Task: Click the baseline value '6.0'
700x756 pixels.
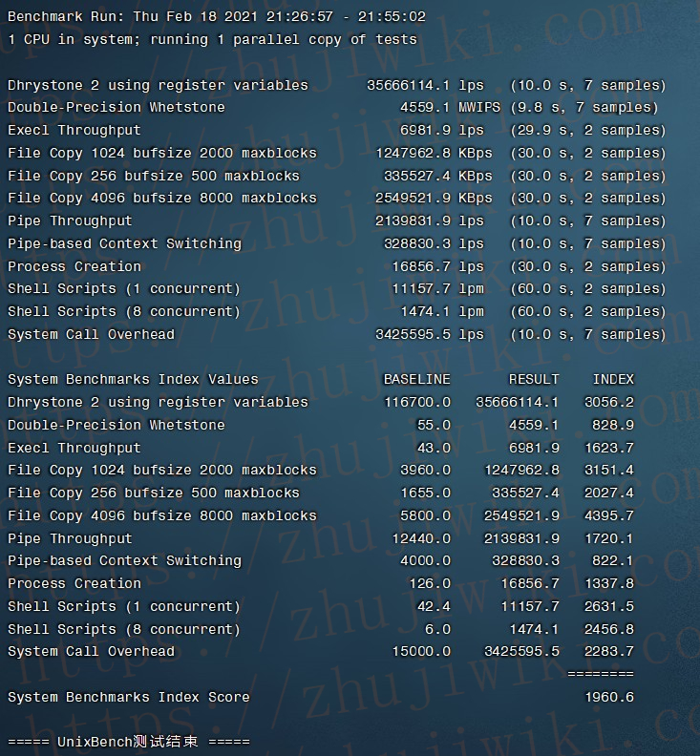Action: pos(437,629)
